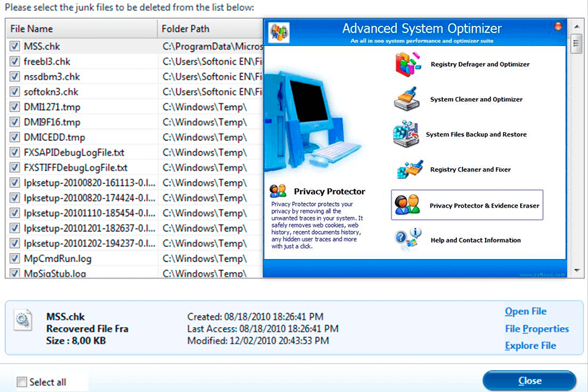Viewport: 588px width, 392px height.
Task: Sort by the File Name column header
Action: click(81, 29)
